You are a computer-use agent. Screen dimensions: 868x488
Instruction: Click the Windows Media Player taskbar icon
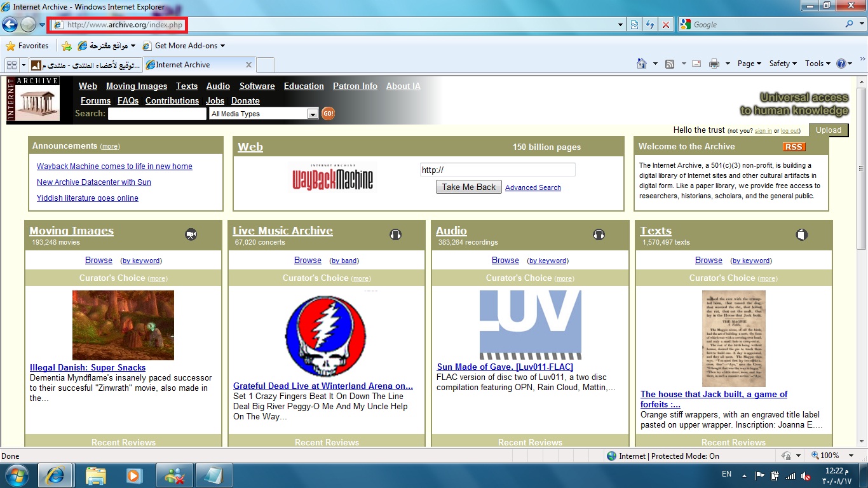tap(134, 475)
